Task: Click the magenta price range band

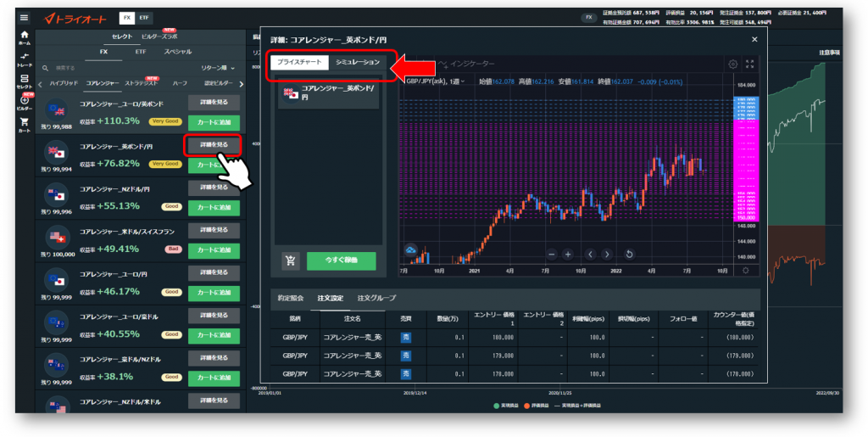Action: [x=746, y=170]
